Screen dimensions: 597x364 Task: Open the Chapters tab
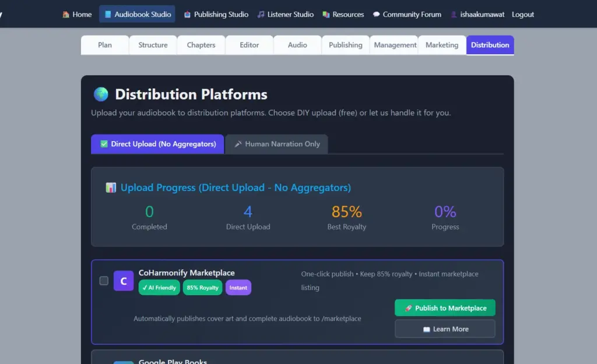(201, 44)
